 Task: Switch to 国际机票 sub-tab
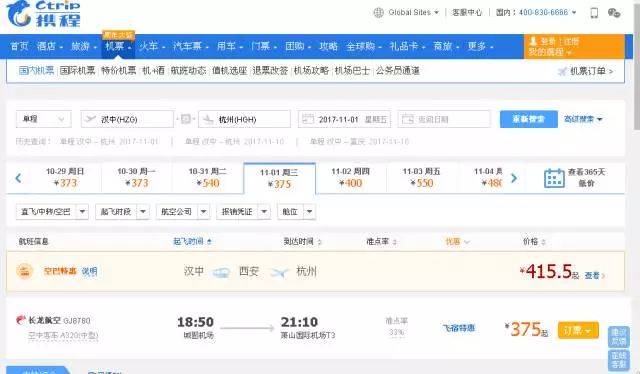pos(77,71)
